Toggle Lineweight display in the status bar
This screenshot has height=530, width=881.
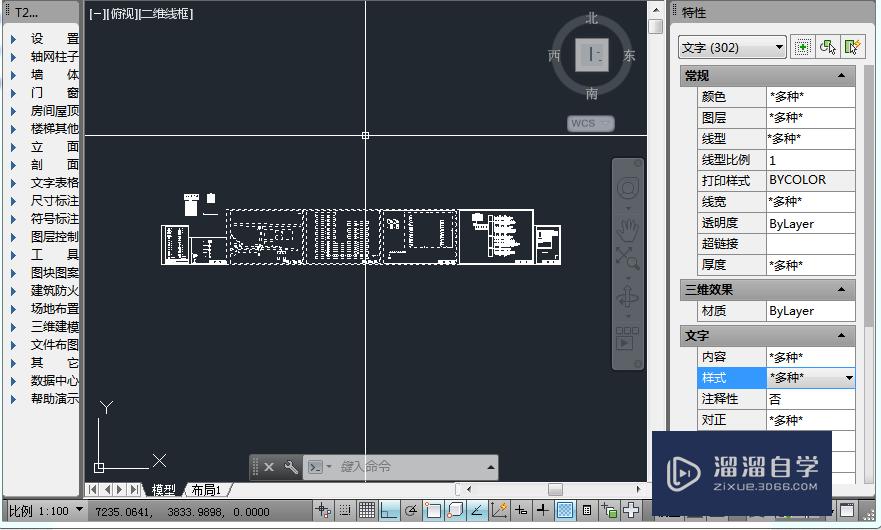coord(543,510)
